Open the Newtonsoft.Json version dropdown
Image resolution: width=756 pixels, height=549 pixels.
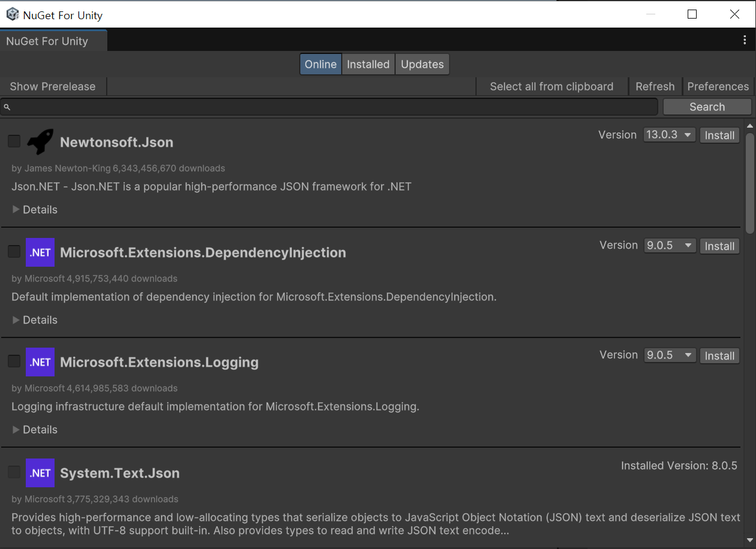point(669,135)
